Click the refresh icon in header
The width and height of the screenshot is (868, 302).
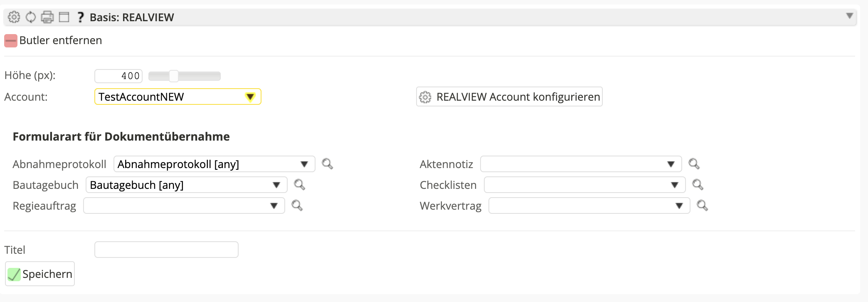point(31,17)
